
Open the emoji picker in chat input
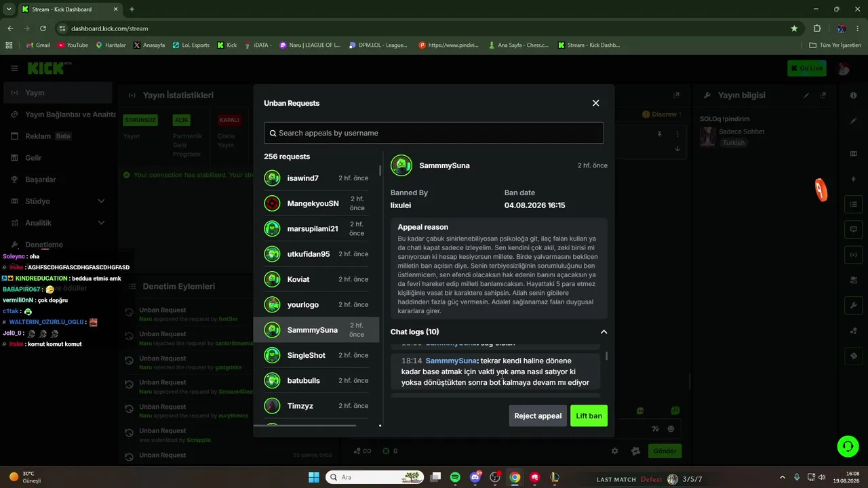point(671,428)
